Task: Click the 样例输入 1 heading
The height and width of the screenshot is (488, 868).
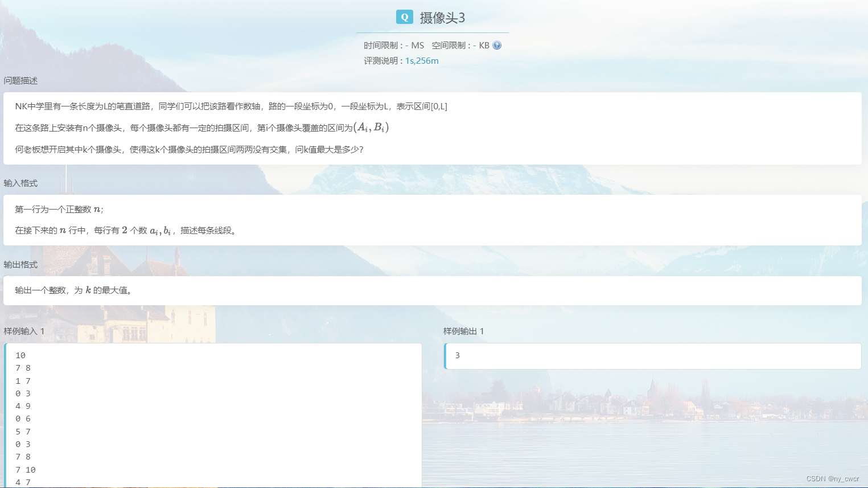Action: (x=24, y=331)
